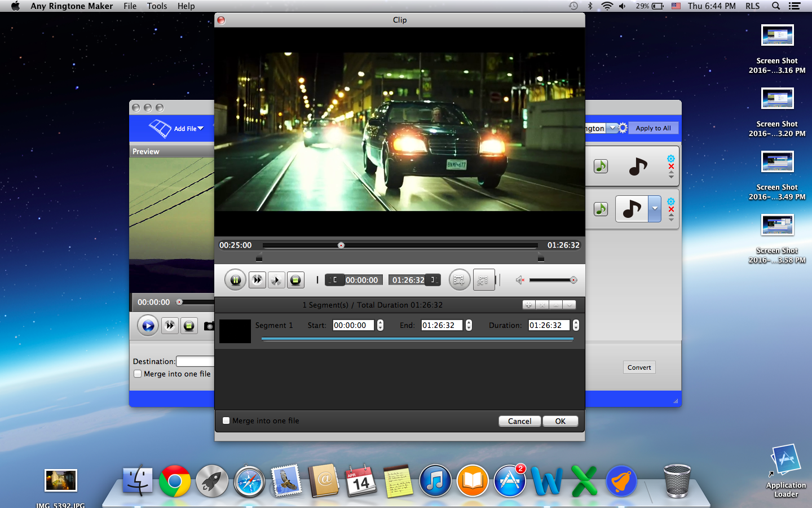Fast forward the main window preview
This screenshot has height=508, width=812.
[x=170, y=326]
